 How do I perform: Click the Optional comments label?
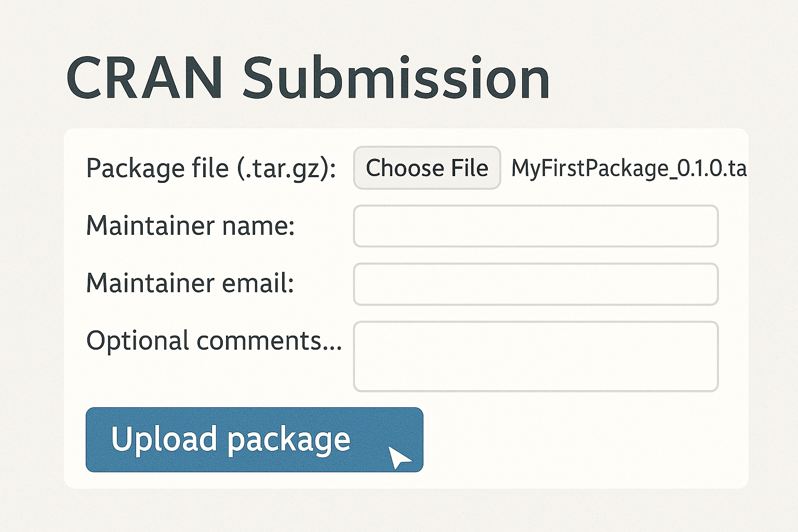(x=214, y=341)
